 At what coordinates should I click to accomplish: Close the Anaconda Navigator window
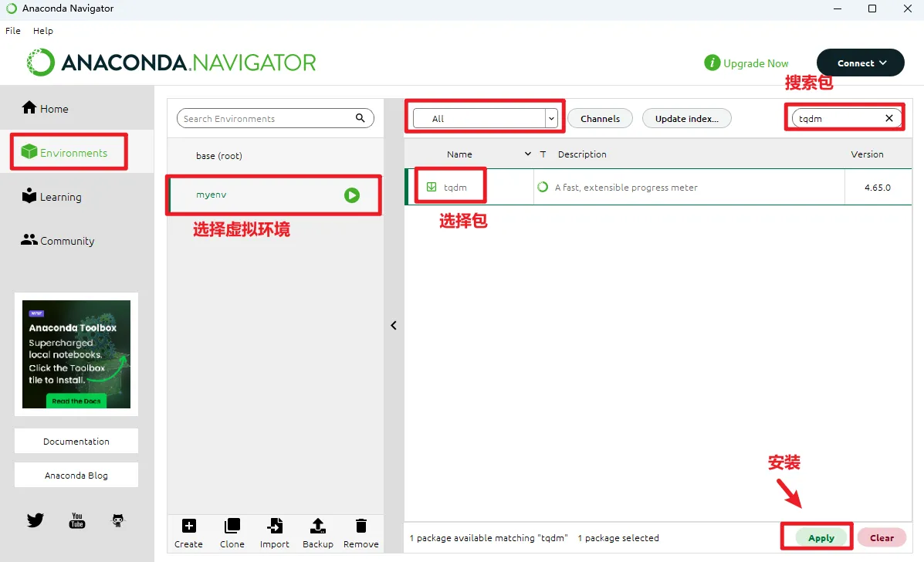pyautogui.click(x=908, y=8)
